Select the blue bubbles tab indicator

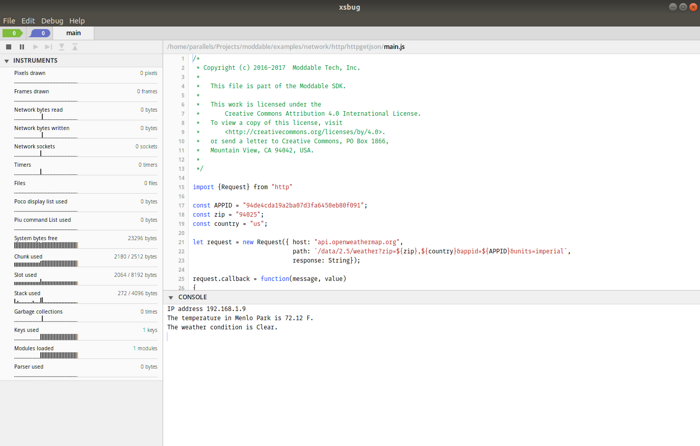(40, 33)
